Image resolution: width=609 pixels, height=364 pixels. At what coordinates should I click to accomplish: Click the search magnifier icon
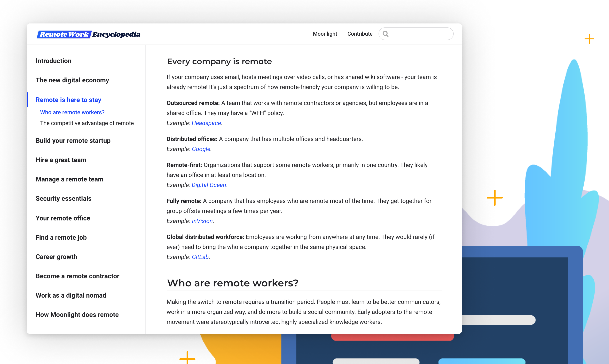[x=386, y=34]
